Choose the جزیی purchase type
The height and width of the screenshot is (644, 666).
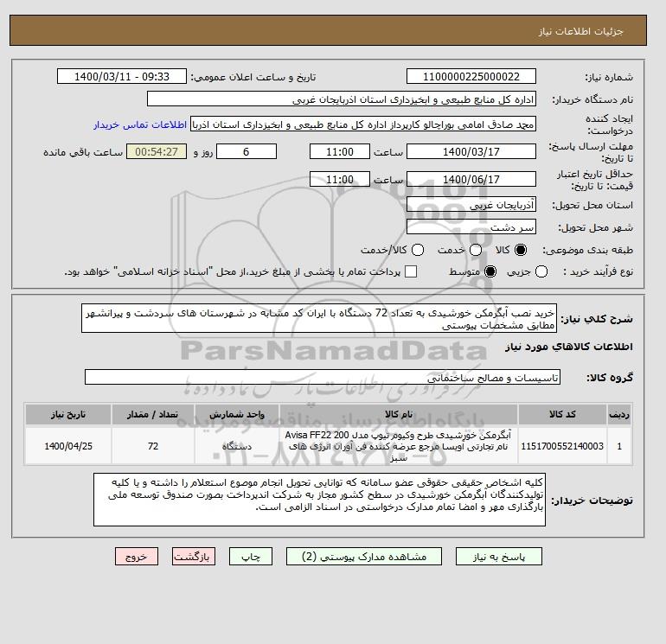point(541,271)
